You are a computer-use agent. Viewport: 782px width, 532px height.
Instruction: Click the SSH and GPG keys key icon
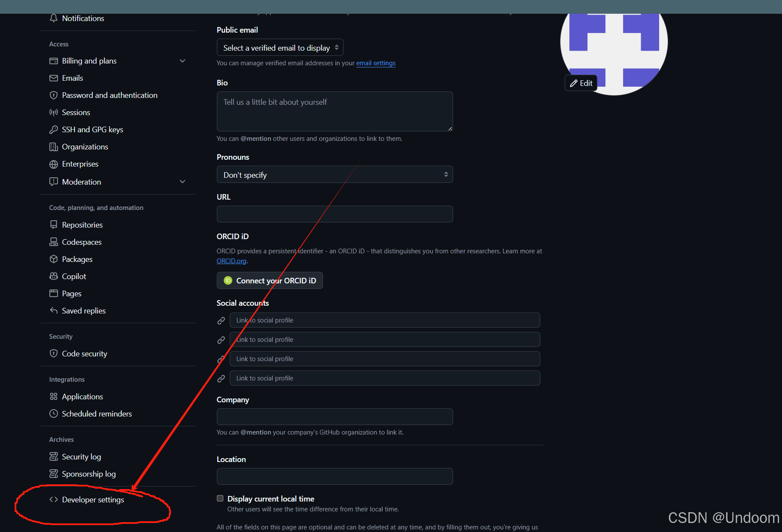click(x=53, y=130)
